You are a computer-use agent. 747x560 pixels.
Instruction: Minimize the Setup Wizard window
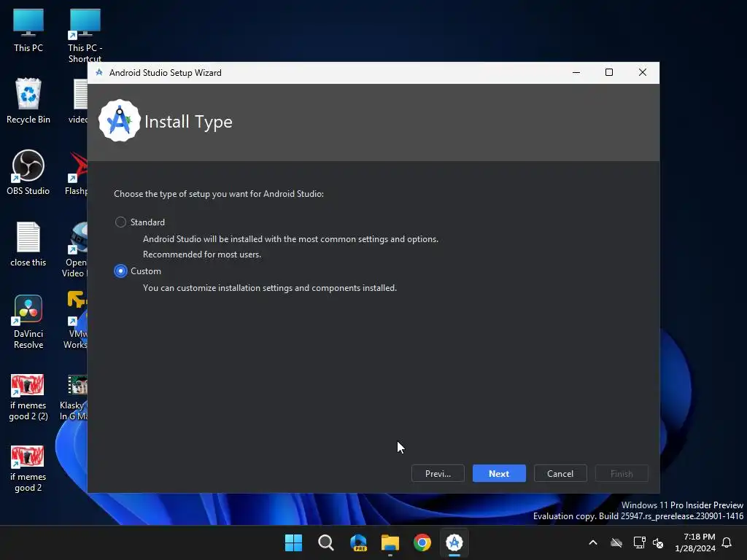click(576, 72)
